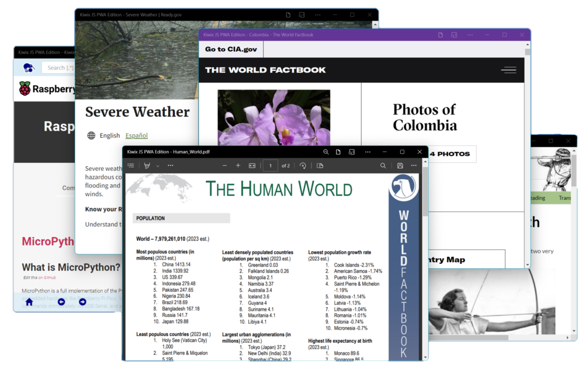Click the page icon in Human_World.pdf title bar

(x=338, y=152)
